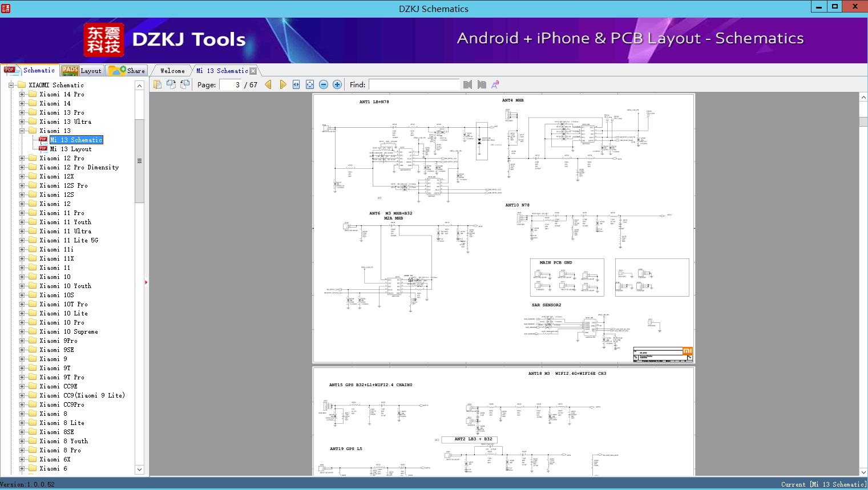Open the Mi 13 Layout file
Screen dimensions: 868x490
pyautogui.click(x=70, y=149)
